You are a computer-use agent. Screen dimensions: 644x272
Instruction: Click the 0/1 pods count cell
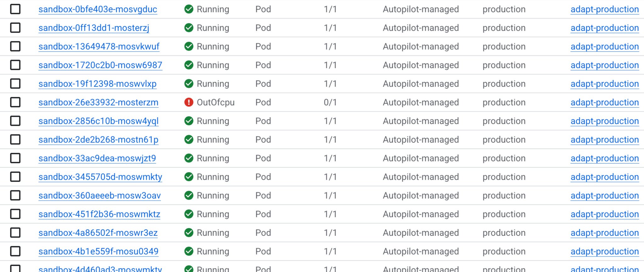coord(330,102)
